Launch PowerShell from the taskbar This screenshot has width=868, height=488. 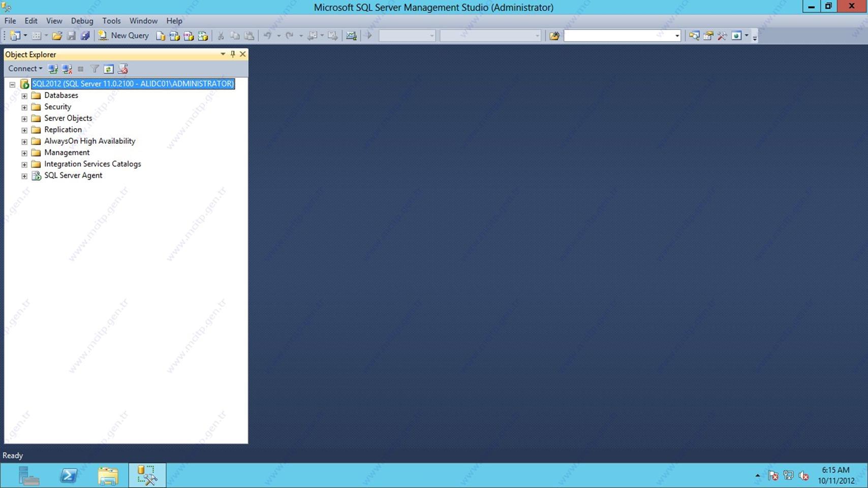coord(69,475)
